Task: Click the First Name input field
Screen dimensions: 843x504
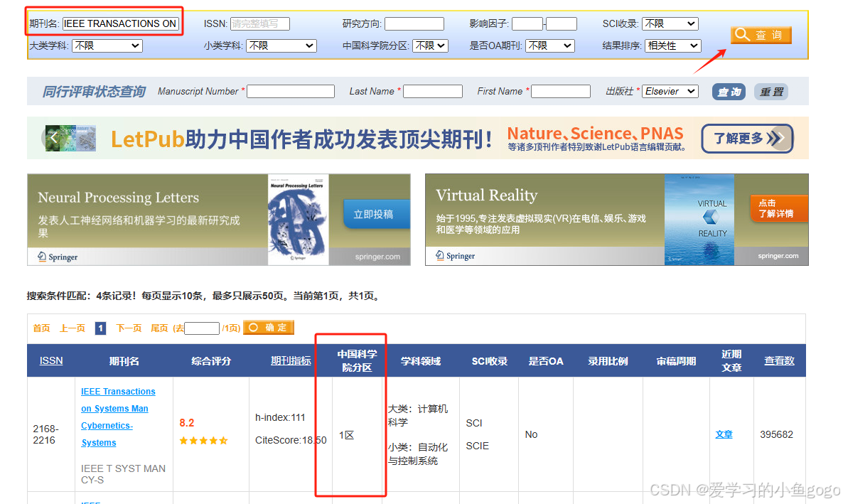Action: [x=561, y=92]
